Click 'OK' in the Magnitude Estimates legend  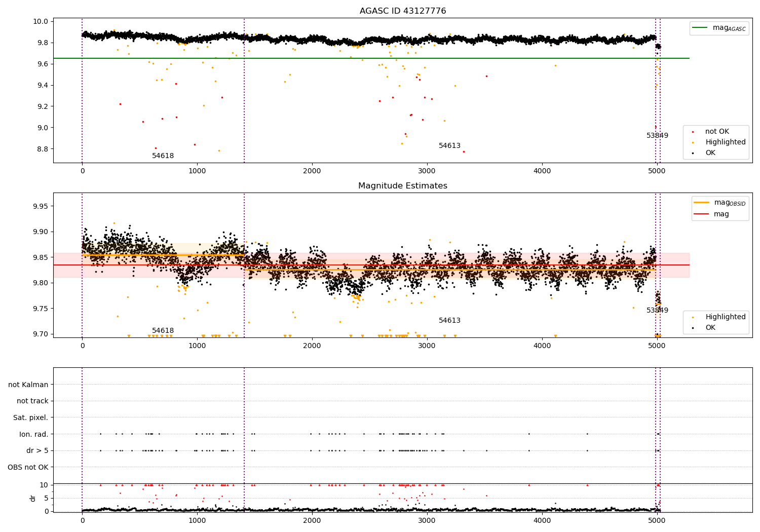pos(710,328)
